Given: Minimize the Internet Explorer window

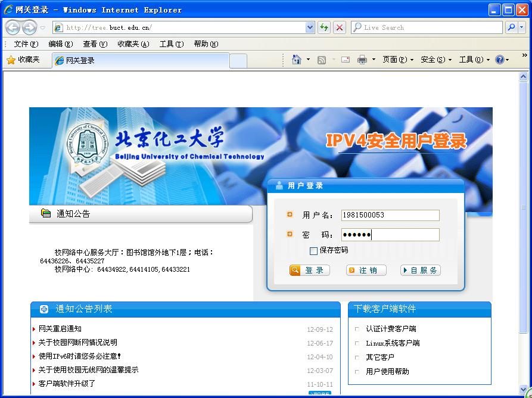Looking at the screenshot, I should tap(494, 10).
